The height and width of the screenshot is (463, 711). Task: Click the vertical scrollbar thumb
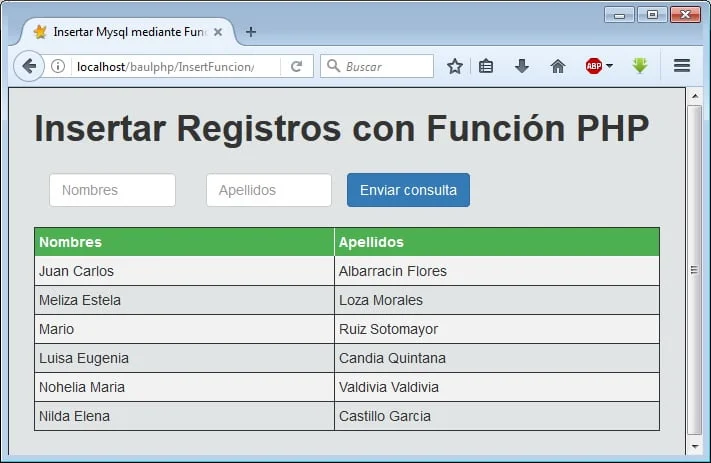[695, 270]
